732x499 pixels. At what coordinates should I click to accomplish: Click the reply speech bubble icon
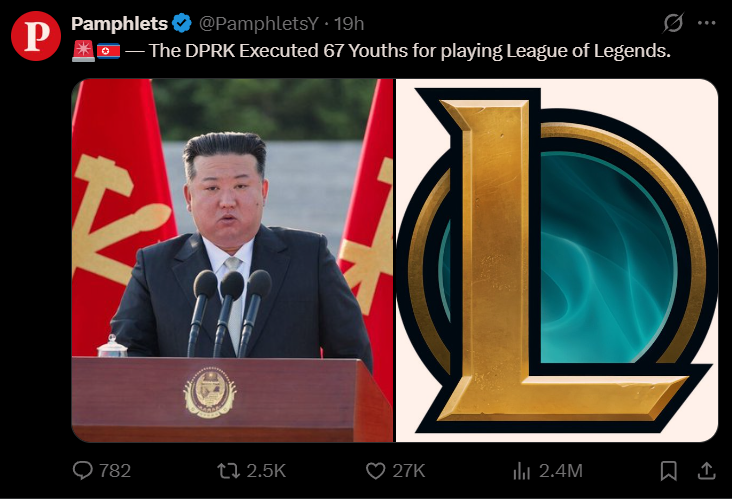click(83, 471)
